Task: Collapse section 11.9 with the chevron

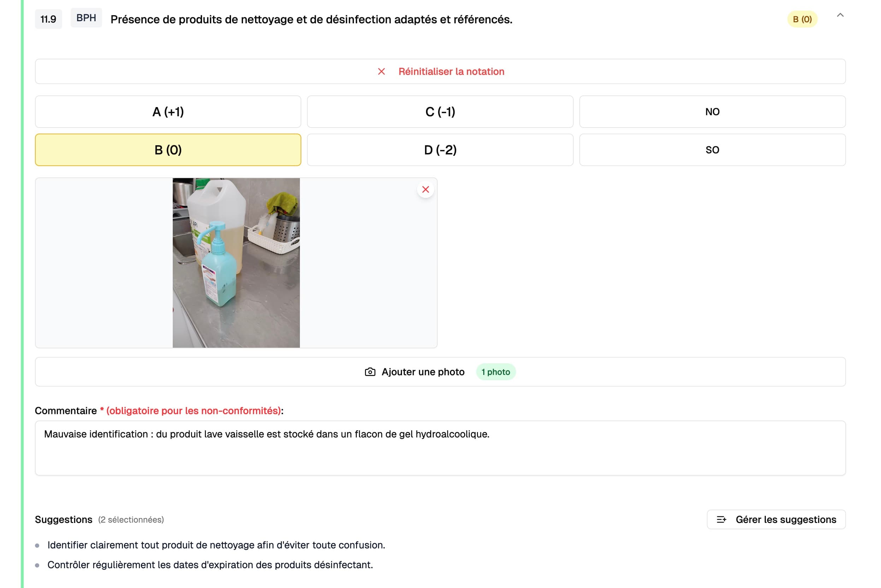Action: click(x=840, y=16)
